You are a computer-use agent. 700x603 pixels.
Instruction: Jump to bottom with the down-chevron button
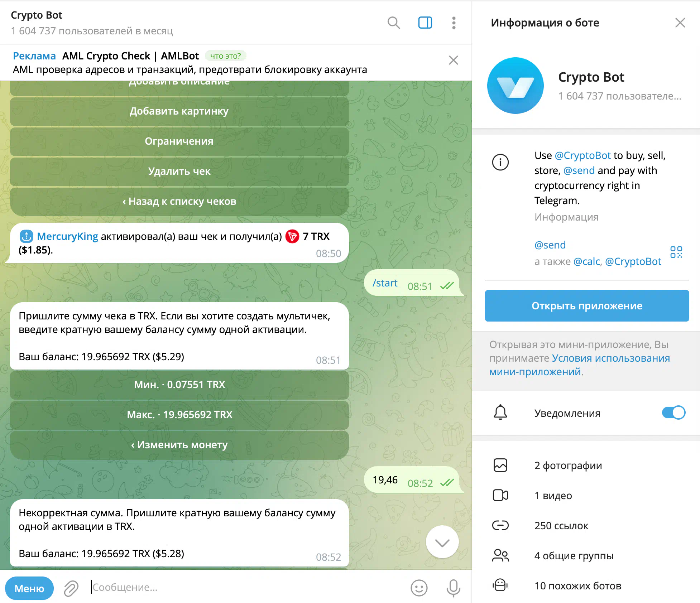(442, 542)
